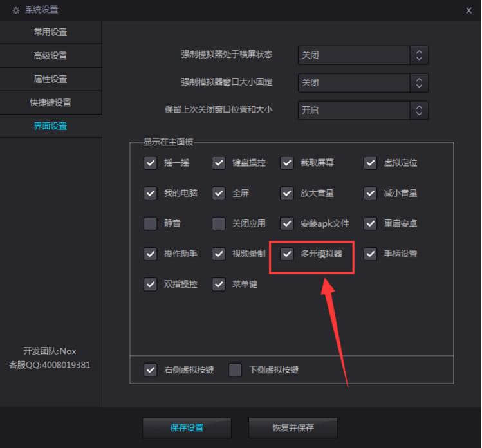Uncheck 重启安卓 checkbox

[371, 223]
